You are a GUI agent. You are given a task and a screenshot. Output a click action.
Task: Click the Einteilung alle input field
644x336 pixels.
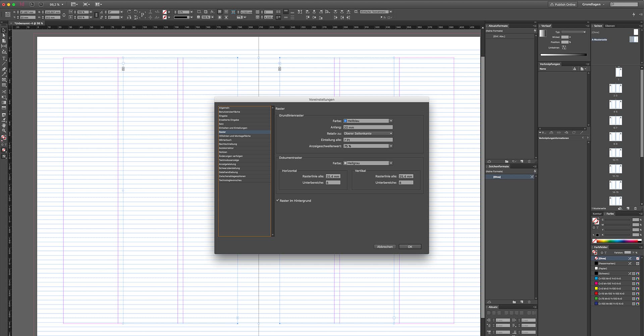[368, 140]
